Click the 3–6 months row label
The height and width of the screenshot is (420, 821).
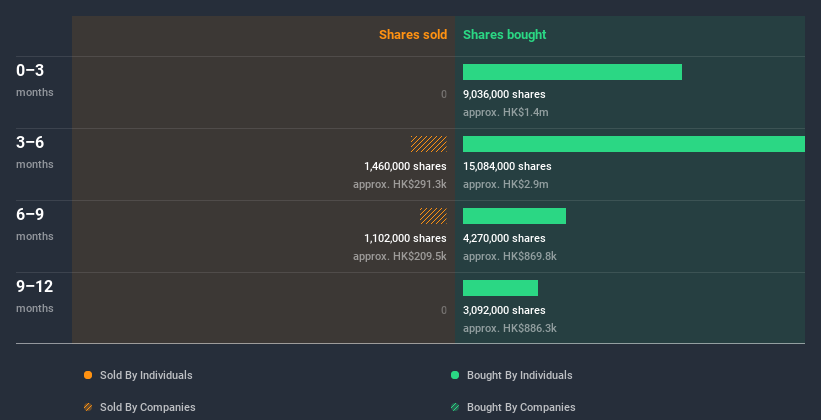pos(35,152)
